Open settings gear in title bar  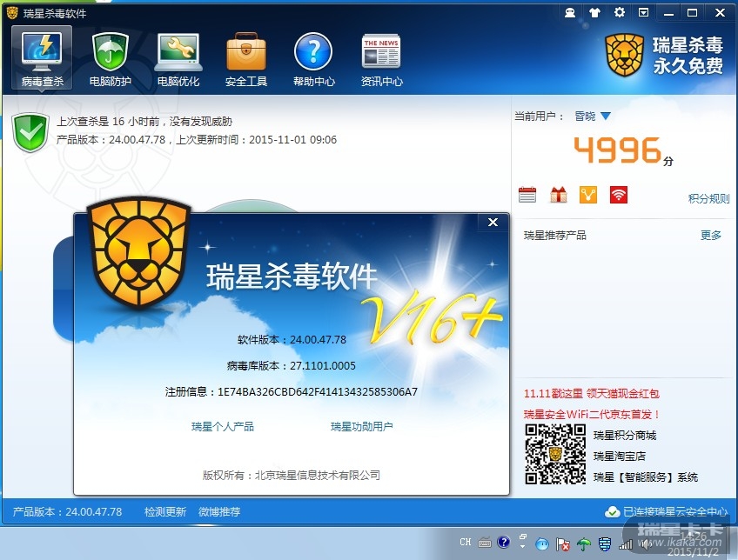click(620, 13)
